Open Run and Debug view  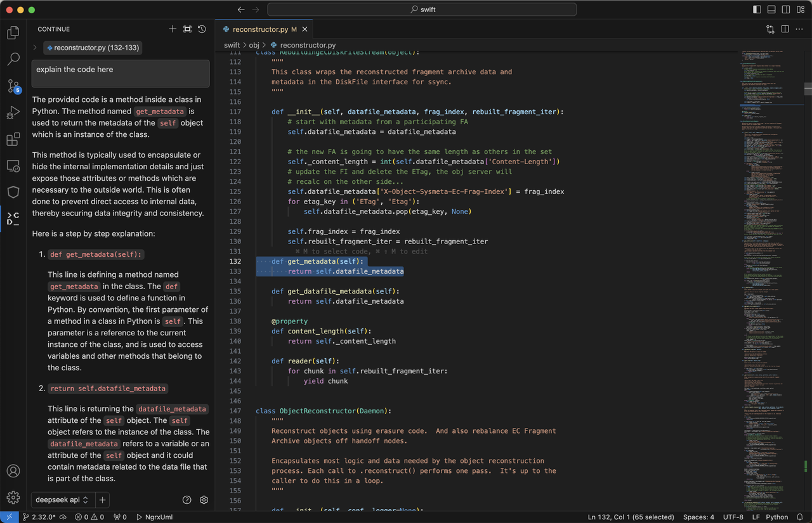(13, 113)
